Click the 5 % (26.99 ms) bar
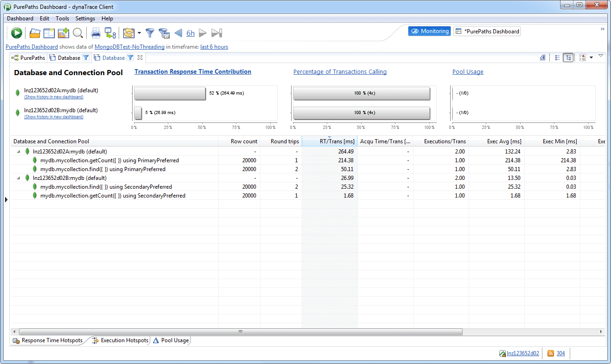 coord(138,113)
